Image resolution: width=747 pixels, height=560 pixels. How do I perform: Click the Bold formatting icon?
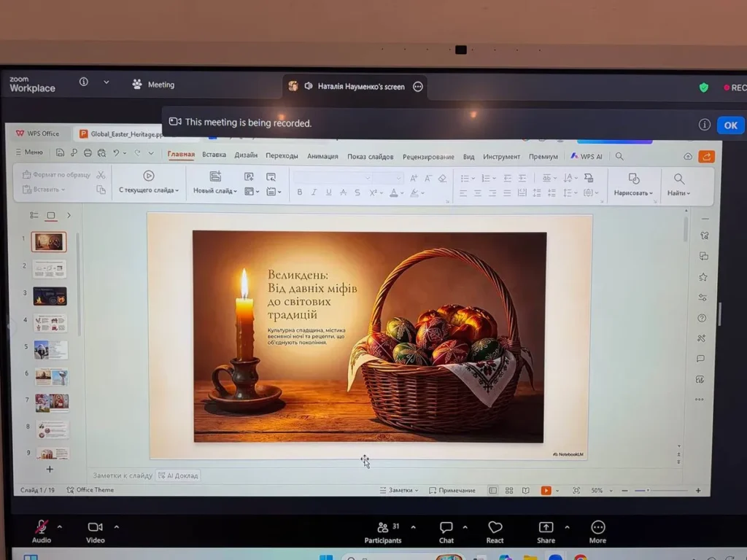(x=299, y=192)
